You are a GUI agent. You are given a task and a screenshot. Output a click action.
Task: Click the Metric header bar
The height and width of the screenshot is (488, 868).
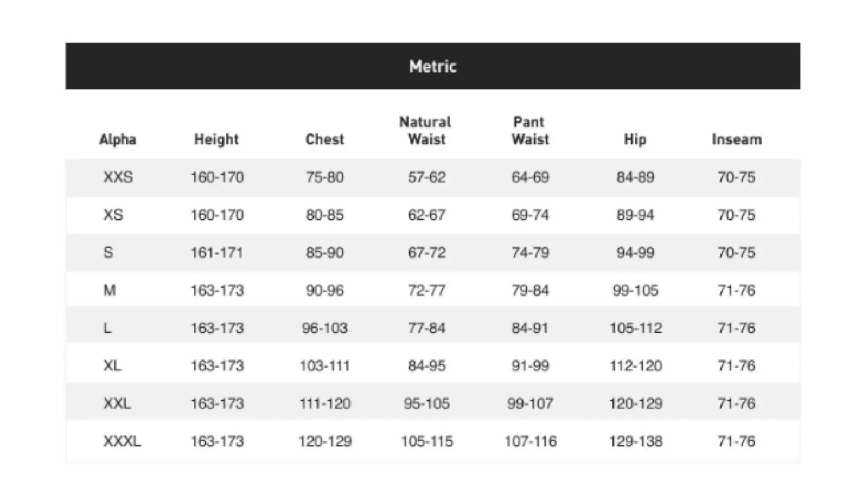point(432,66)
